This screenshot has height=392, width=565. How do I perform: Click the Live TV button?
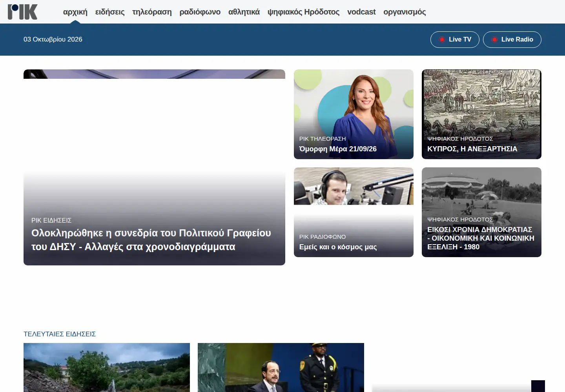455,40
